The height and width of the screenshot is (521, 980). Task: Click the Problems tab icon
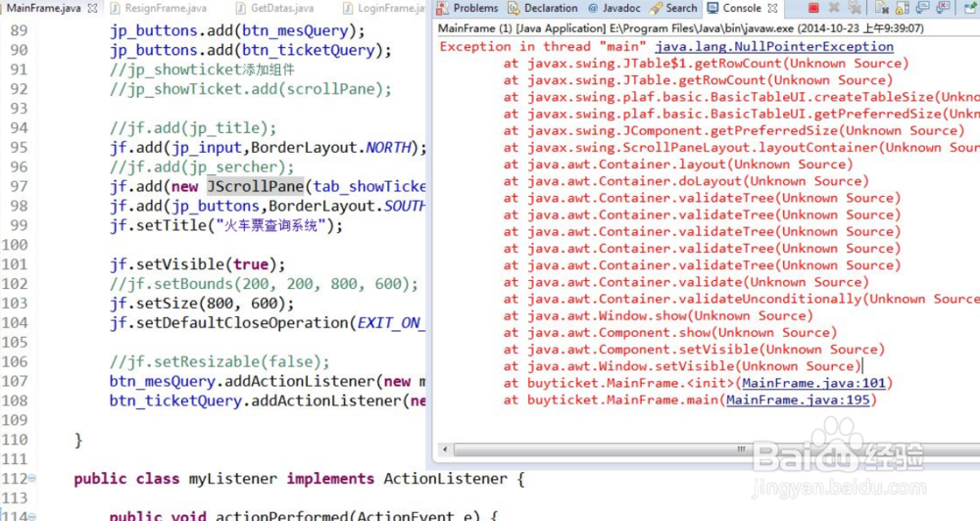(443, 8)
